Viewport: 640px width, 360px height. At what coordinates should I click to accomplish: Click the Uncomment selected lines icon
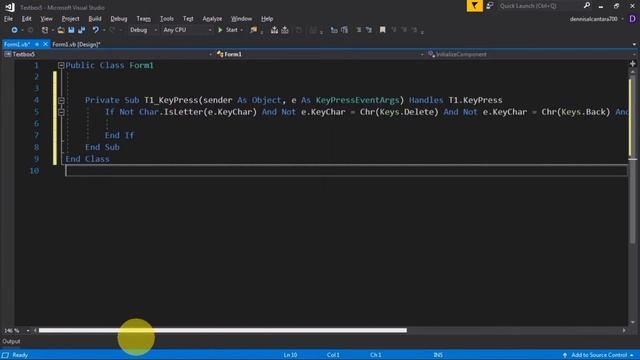tap(344, 30)
